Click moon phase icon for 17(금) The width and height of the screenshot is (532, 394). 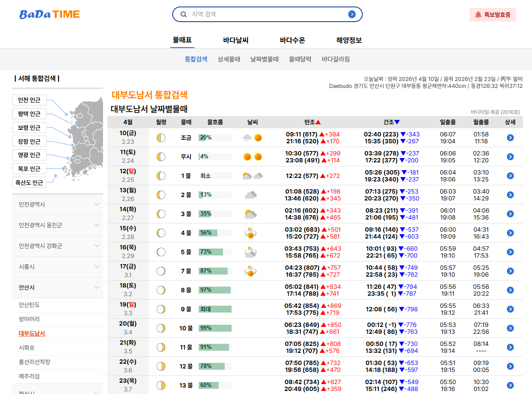coord(161,271)
